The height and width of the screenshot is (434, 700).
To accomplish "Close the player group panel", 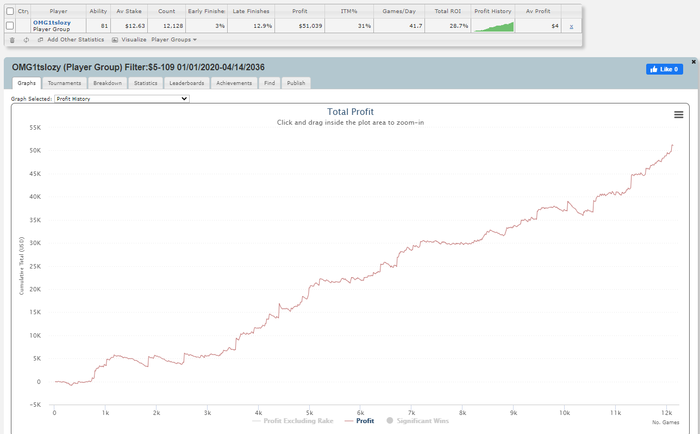I will [x=693, y=62].
